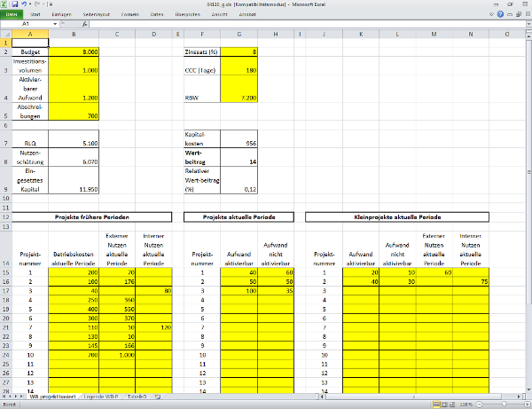The height and width of the screenshot is (409, 532).
Task: Switch to the Legende WB-P sheet tab
Action: (x=101, y=396)
